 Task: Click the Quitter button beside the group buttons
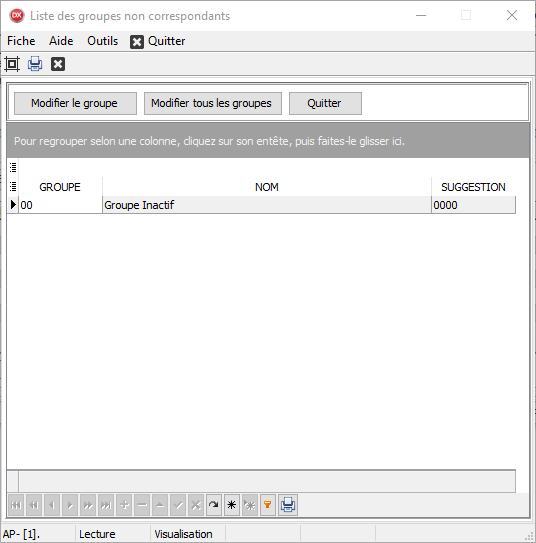pyautogui.click(x=325, y=103)
